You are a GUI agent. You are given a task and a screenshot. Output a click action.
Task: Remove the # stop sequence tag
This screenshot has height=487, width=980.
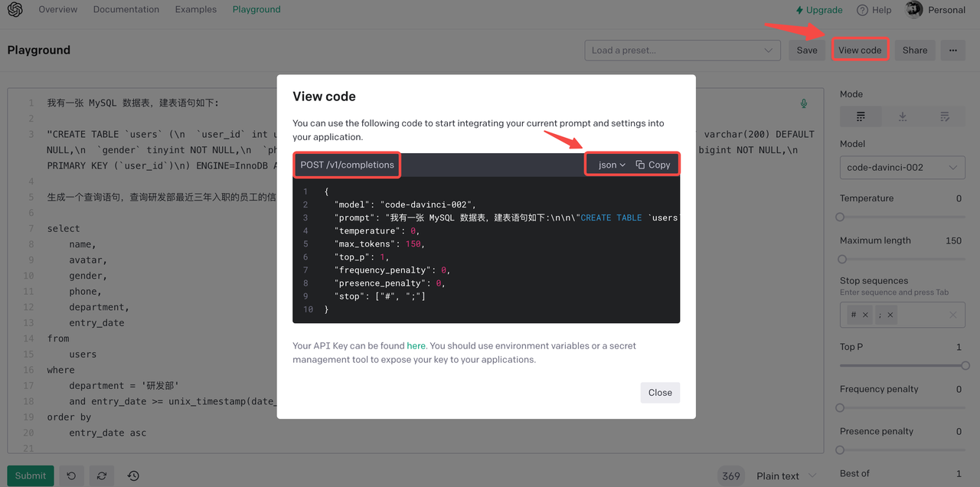(x=865, y=315)
